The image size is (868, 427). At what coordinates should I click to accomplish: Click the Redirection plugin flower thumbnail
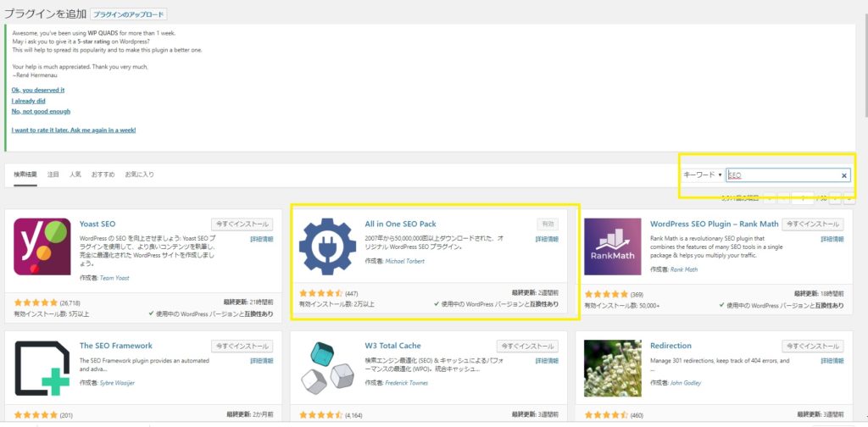(613, 369)
